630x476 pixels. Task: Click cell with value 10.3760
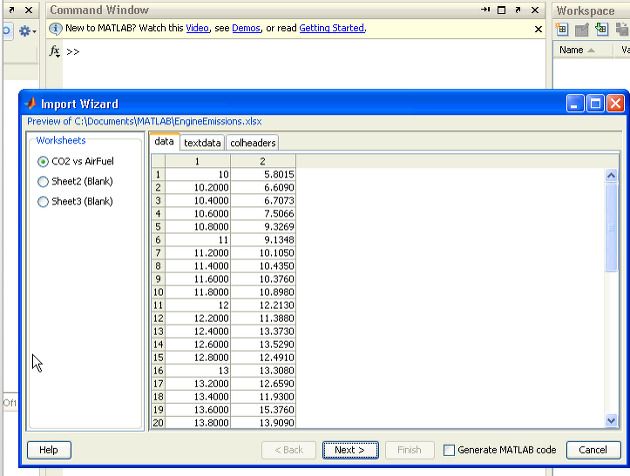[263, 279]
